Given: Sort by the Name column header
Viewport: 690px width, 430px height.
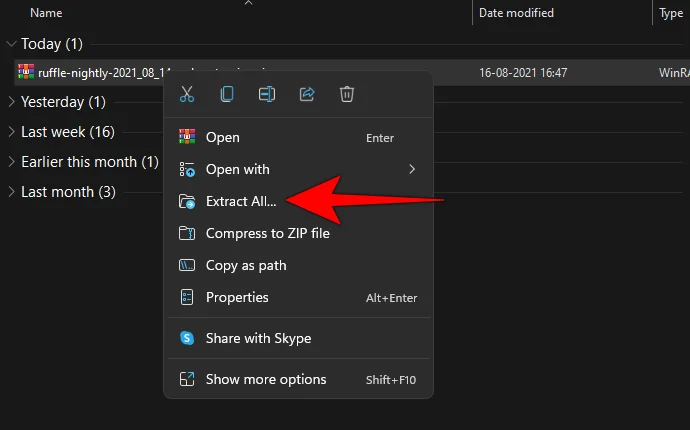Looking at the screenshot, I should (x=46, y=13).
